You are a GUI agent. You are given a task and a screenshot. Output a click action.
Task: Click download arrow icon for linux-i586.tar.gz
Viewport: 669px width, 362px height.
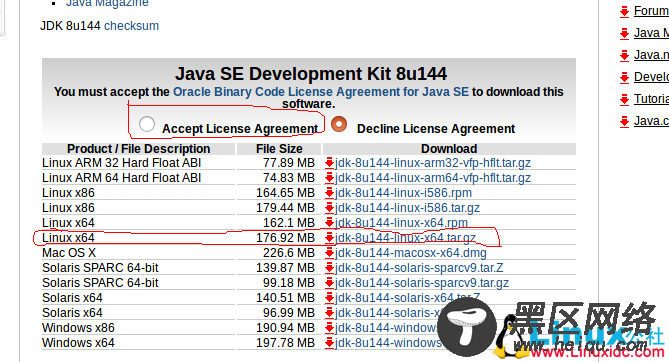(x=329, y=208)
